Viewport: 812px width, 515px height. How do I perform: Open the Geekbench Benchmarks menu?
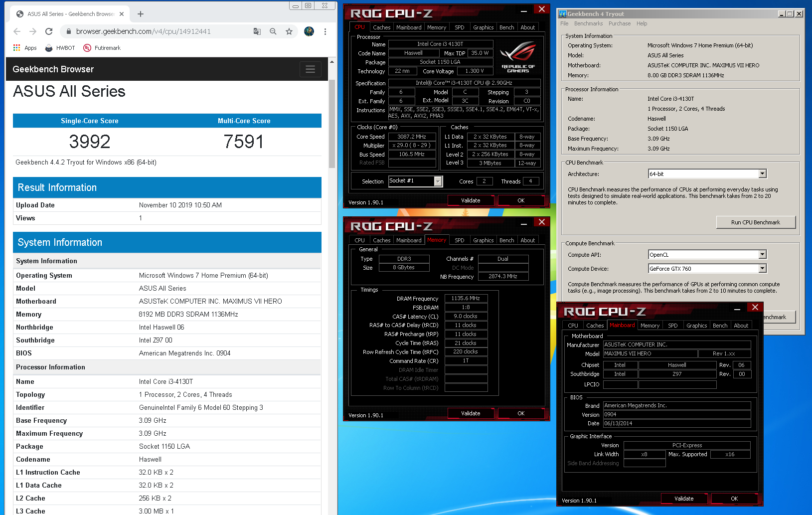[588, 23]
